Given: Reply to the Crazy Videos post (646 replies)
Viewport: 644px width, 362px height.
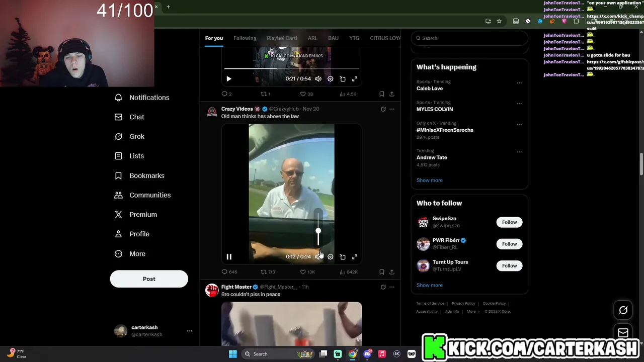Looking at the screenshot, I should [229, 272].
